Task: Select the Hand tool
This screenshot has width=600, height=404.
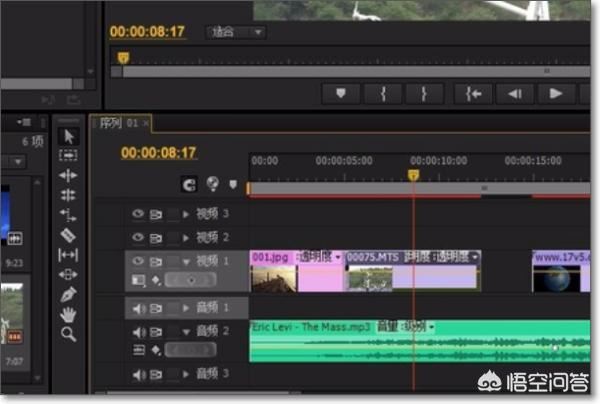Action: tap(68, 314)
